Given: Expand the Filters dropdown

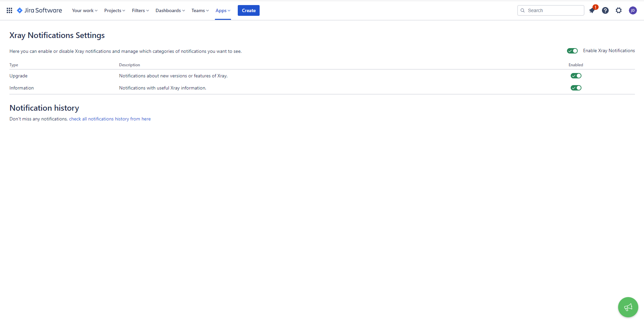Looking at the screenshot, I should click(x=140, y=10).
